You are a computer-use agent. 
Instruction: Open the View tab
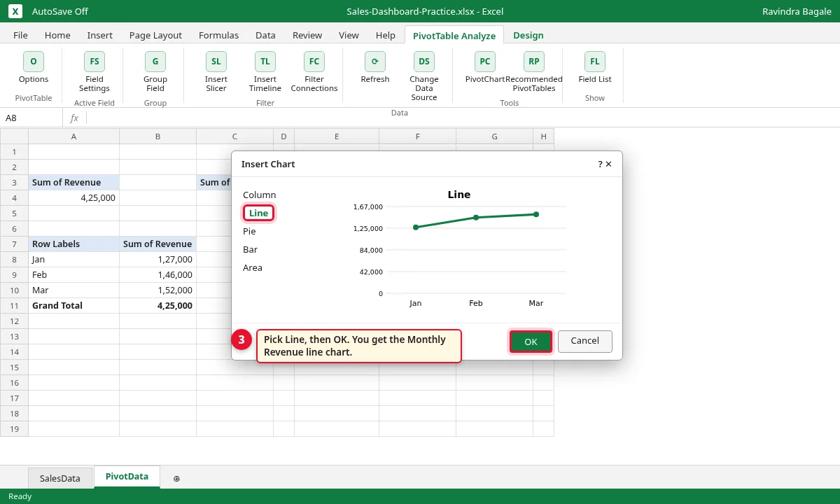(349, 35)
